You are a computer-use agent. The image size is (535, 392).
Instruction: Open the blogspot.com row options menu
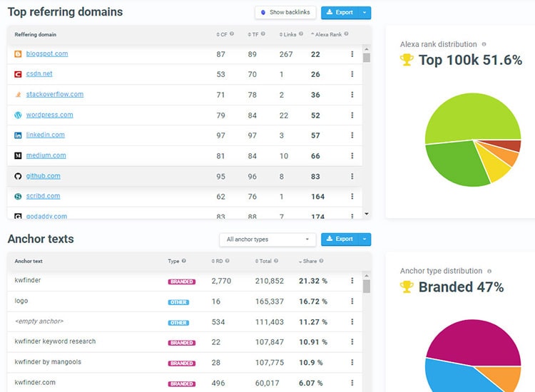352,54
